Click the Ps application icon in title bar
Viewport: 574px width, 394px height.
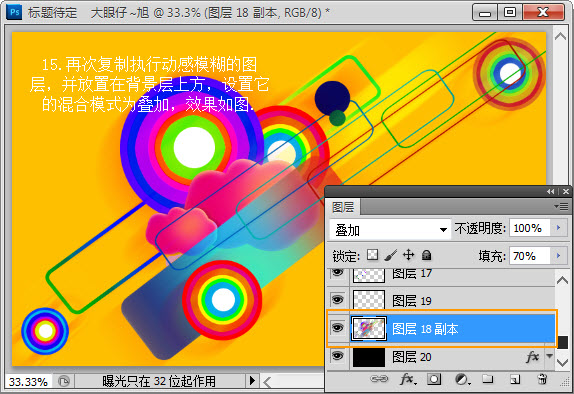coord(14,12)
